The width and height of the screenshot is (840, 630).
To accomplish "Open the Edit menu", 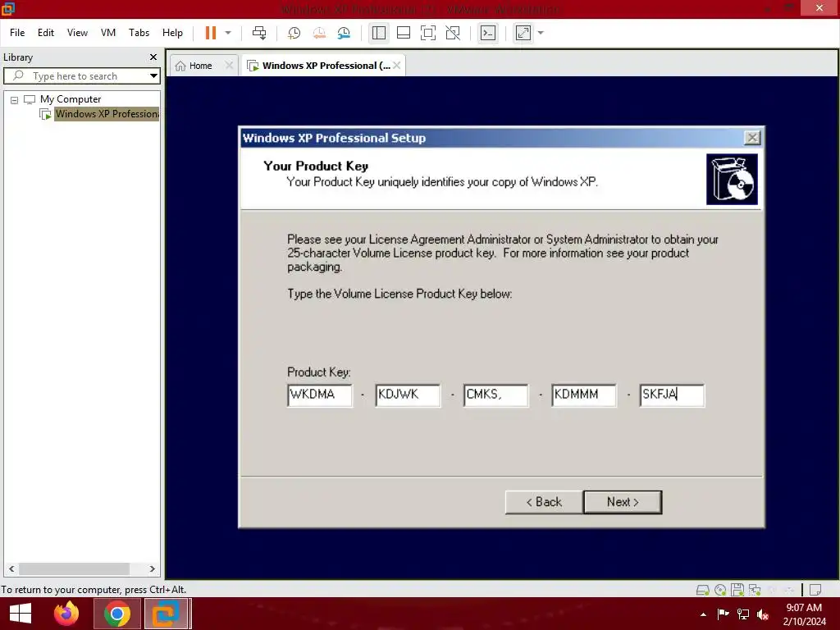I will tap(46, 33).
